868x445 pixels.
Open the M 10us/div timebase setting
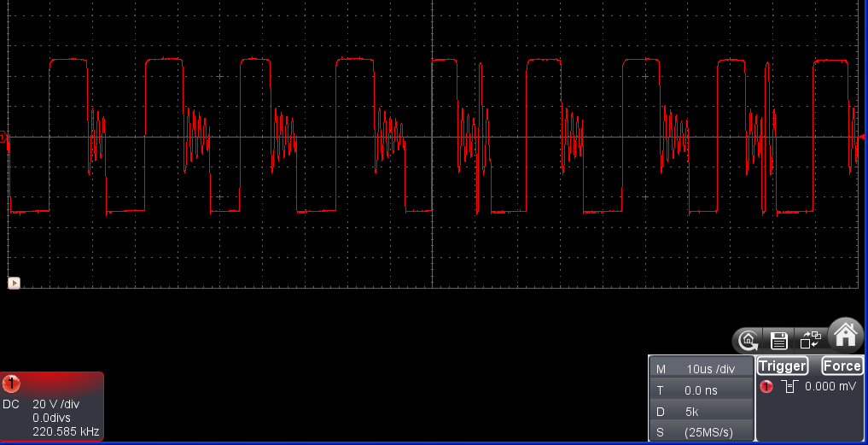[701, 369]
